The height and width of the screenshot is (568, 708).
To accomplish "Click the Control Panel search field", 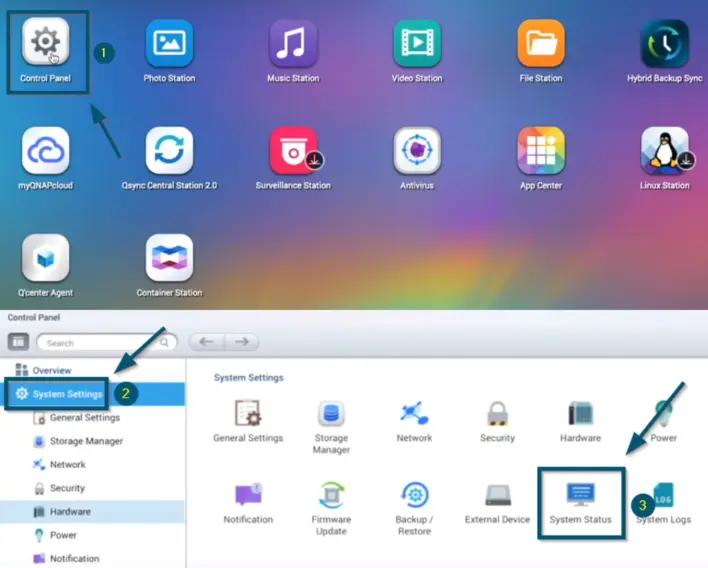I will click(107, 343).
